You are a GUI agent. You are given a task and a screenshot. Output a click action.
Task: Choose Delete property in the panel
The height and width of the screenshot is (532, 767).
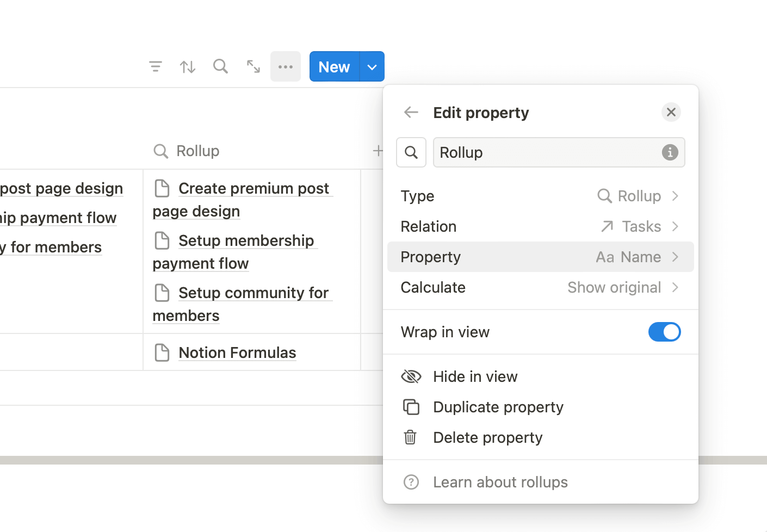(487, 437)
